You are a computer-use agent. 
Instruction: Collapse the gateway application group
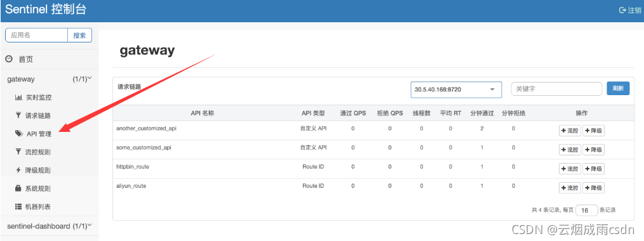[x=50, y=79]
